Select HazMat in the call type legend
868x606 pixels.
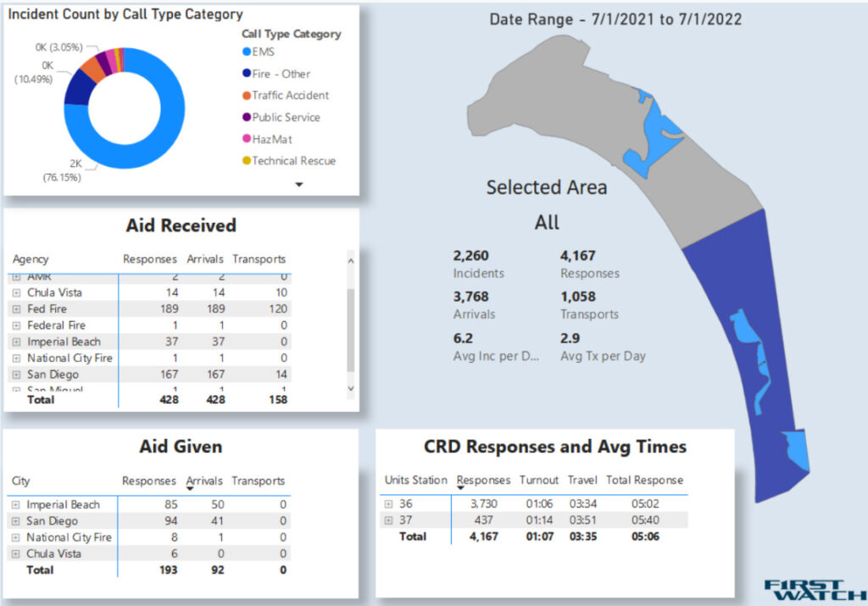(271, 139)
